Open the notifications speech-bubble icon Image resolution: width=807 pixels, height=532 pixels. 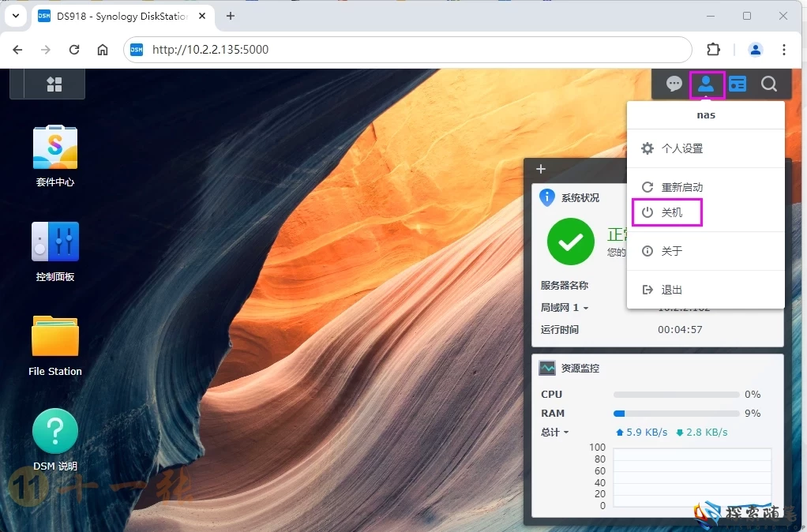pyautogui.click(x=674, y=84)
